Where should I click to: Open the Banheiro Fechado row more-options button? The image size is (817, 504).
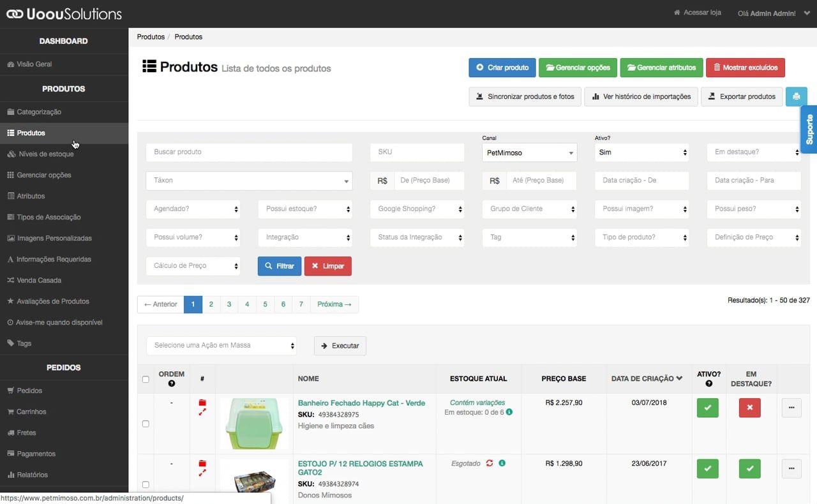(791, 408)
